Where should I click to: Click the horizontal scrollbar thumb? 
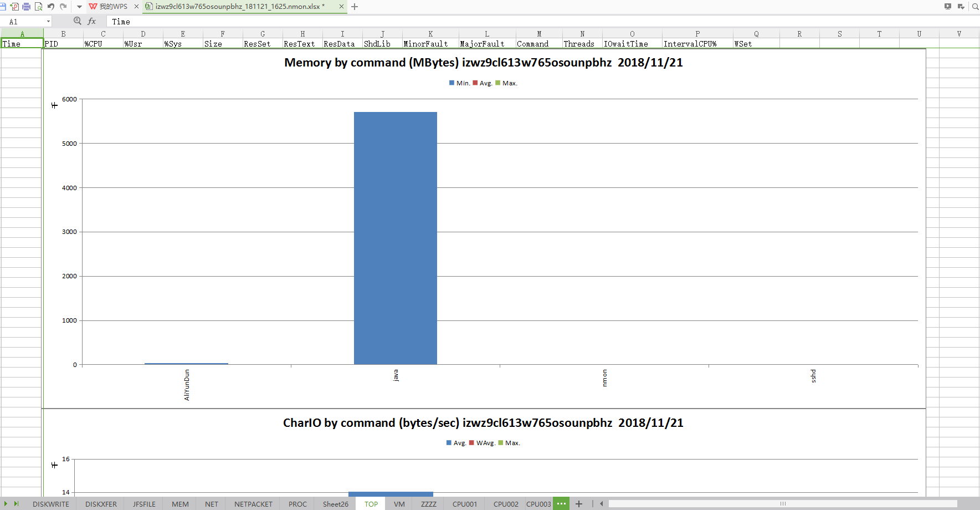[783, 504]
